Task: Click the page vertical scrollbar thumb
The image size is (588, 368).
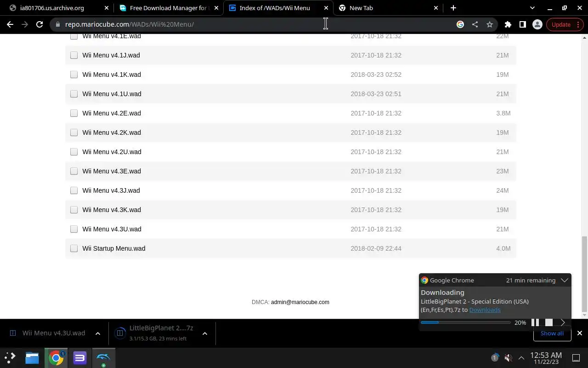Action: tap(584, 274)
